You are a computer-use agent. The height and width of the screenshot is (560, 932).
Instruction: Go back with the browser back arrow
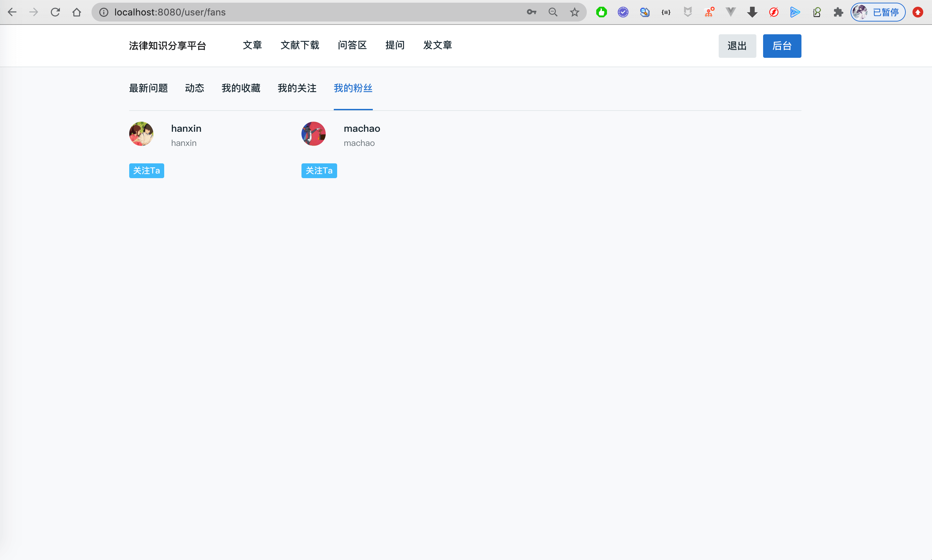(x=12, y=12)
